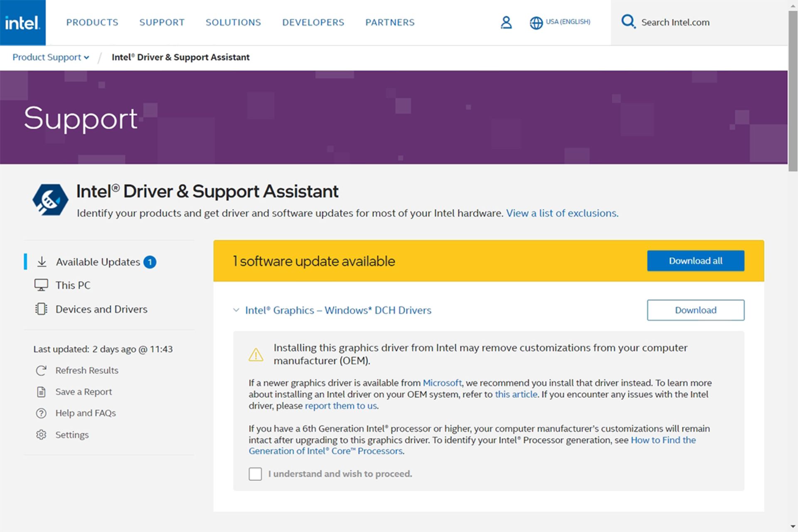Click the Intel logo in header

point(22,22)
